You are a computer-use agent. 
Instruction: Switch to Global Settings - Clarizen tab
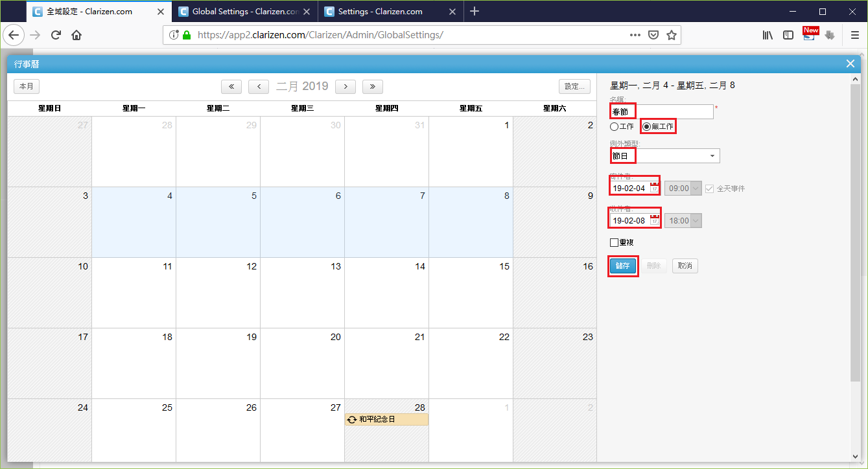coord(245,12)
